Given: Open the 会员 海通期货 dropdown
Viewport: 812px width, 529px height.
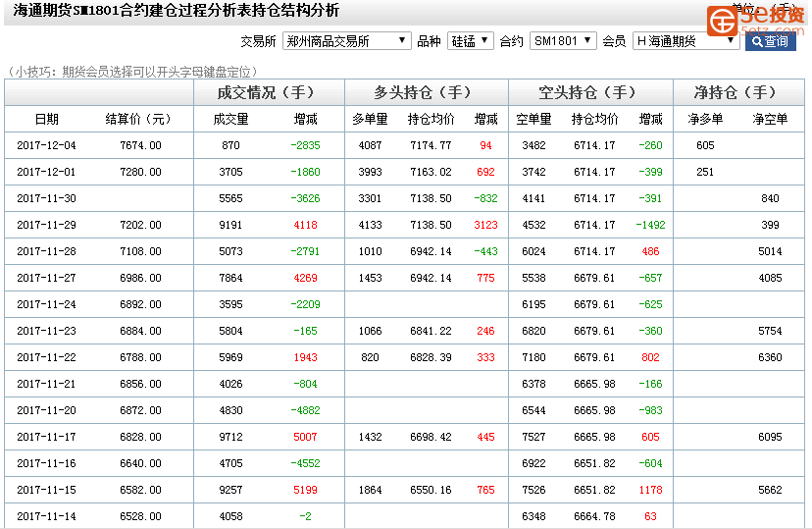Looking at the screenshot, I should 685,41.
